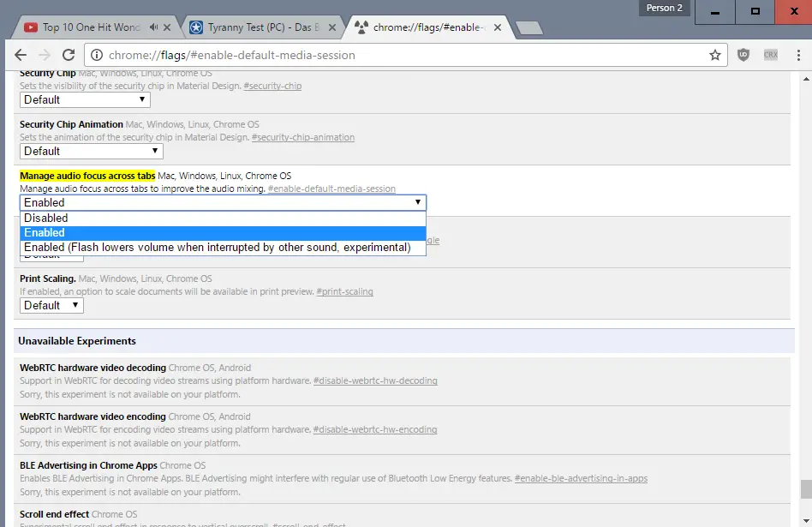Open site info icon in address bar
The height and width of the screenshot is (527, 812).
(x=97, y=55)
